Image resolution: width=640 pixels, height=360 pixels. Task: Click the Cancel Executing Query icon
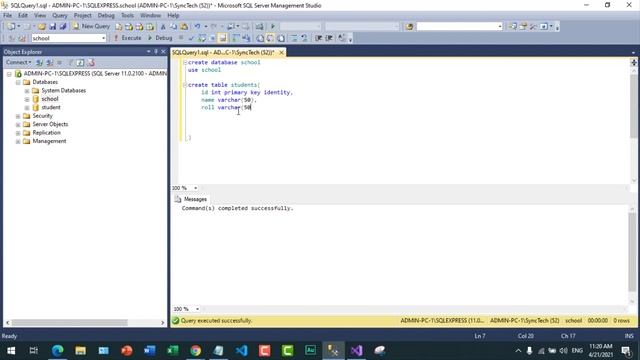click(x=181, y=38)
